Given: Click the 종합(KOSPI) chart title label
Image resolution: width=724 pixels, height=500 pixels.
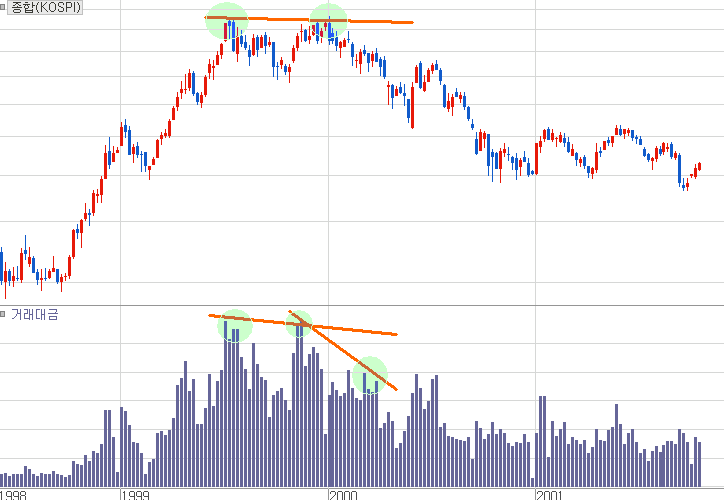Looking at the screenshot, I should pos(46,7).
